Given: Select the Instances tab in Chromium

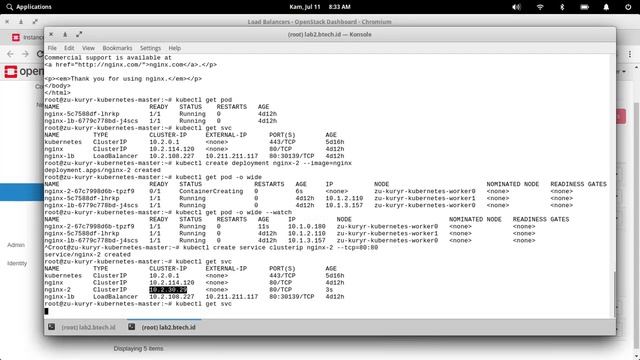Looking at the screenshot, I should pos(27,38).
